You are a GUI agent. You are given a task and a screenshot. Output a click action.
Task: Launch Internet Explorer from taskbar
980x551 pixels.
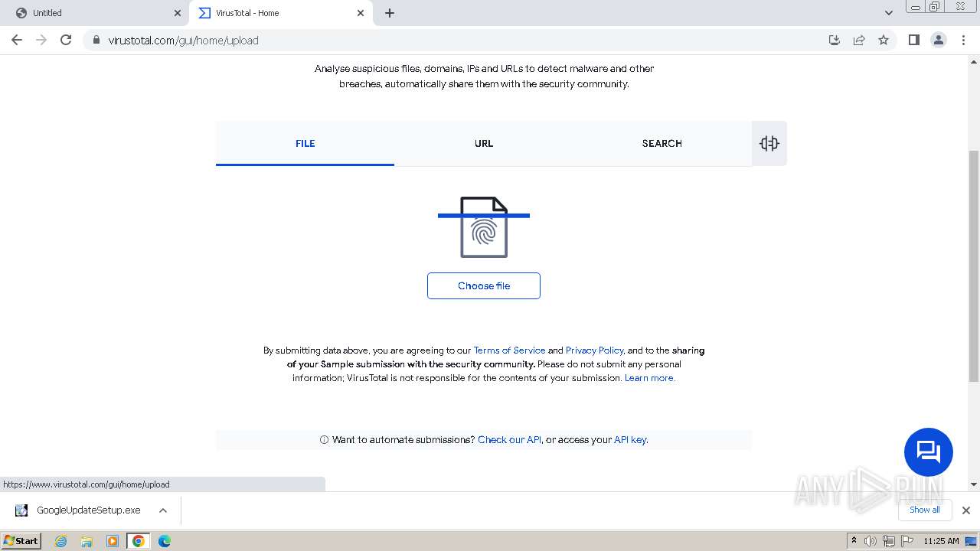pyautogui.click(x=61, y=541)
